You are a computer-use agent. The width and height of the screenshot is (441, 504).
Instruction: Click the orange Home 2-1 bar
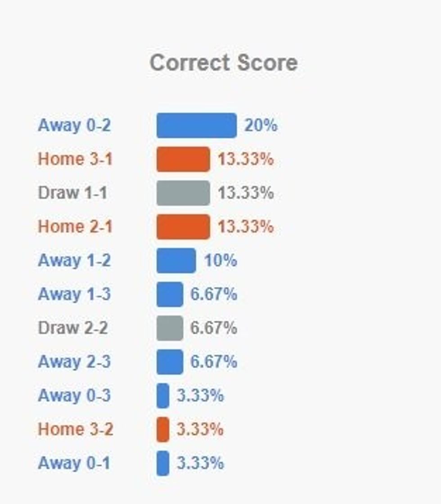(x=183, y=227)
